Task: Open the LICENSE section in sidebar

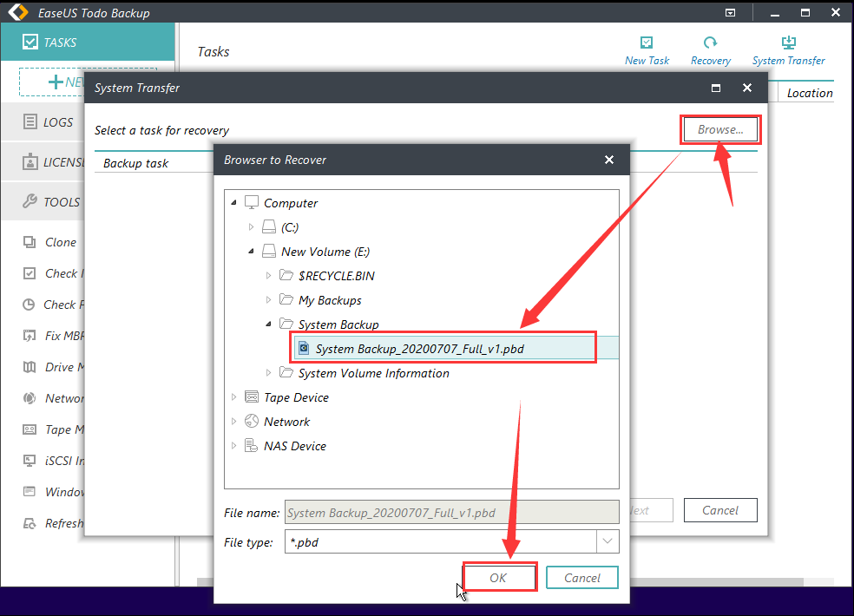Action: (x=43, y=162)
